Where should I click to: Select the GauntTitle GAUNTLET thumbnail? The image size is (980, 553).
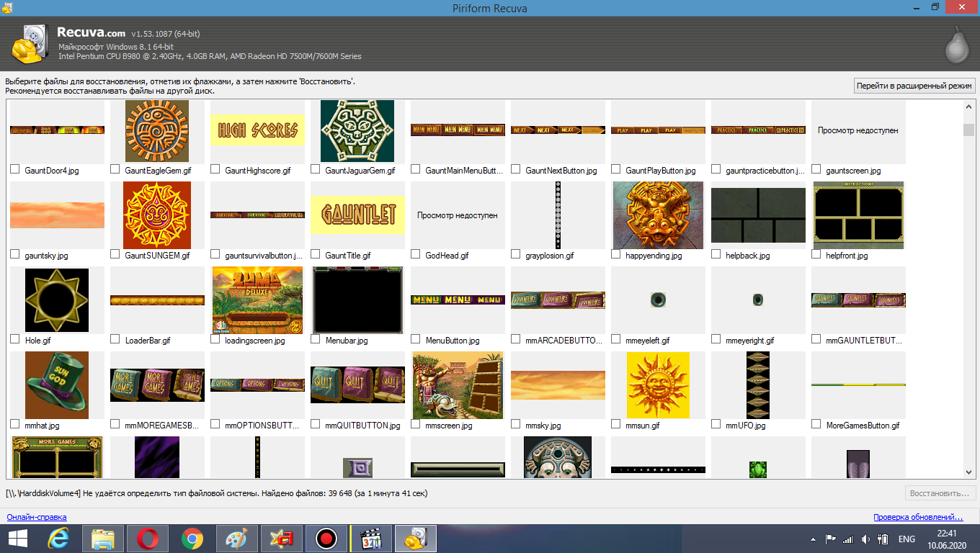pos(357,215)
